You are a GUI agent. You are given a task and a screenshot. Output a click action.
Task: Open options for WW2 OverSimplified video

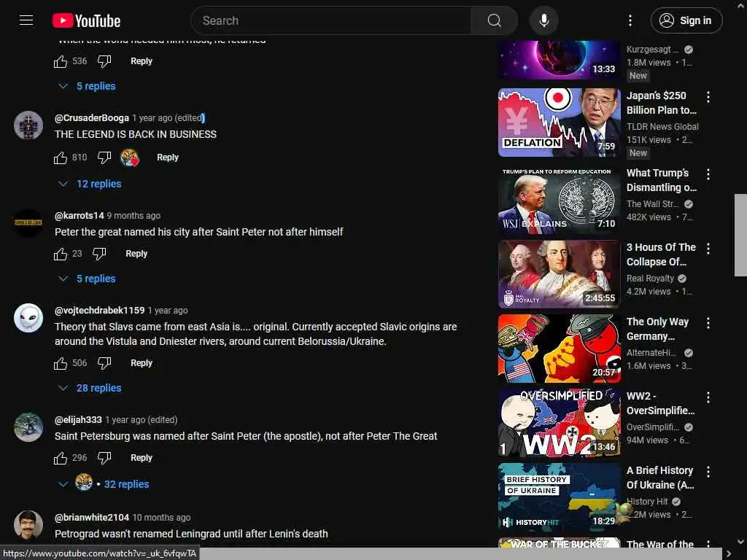tap(708, 397)
